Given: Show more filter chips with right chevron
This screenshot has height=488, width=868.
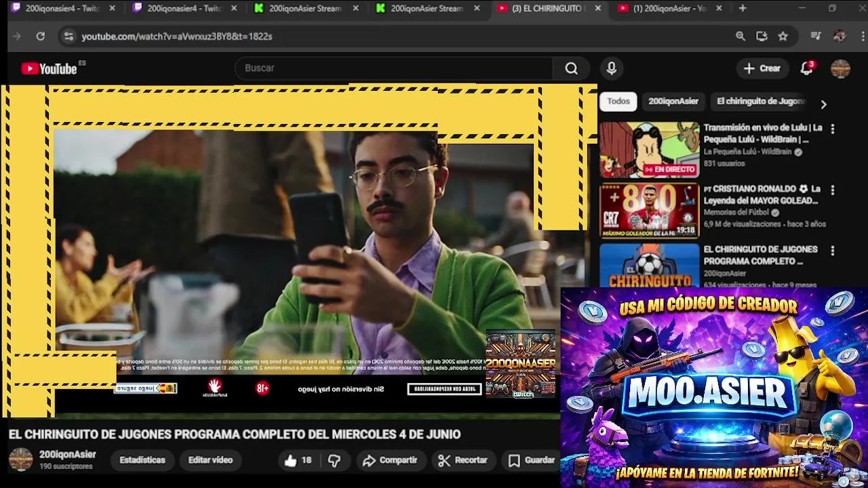Looking at the screenshot, I should [823, 104].
